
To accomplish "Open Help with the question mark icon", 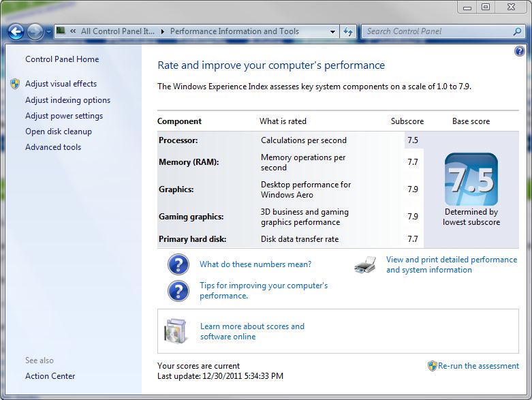I will tap(520, 51).
